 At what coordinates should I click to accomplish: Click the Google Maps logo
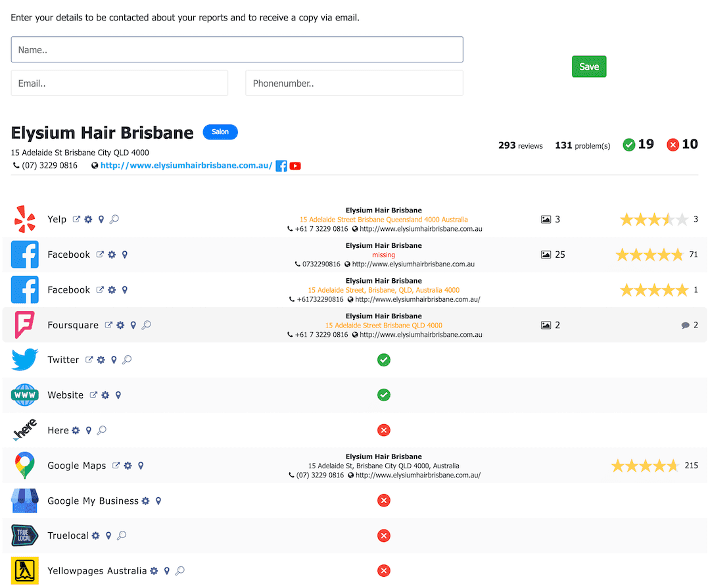pos(24,465)
